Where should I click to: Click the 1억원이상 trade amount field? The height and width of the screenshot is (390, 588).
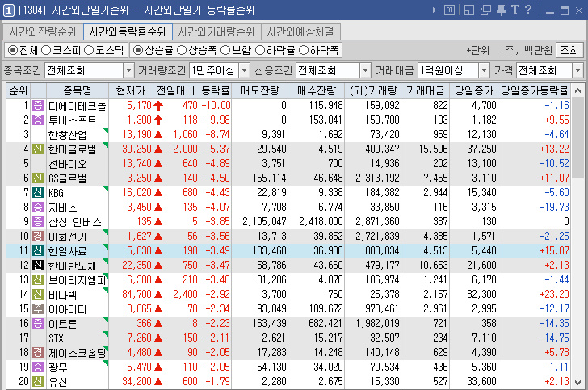coord(447,70)
